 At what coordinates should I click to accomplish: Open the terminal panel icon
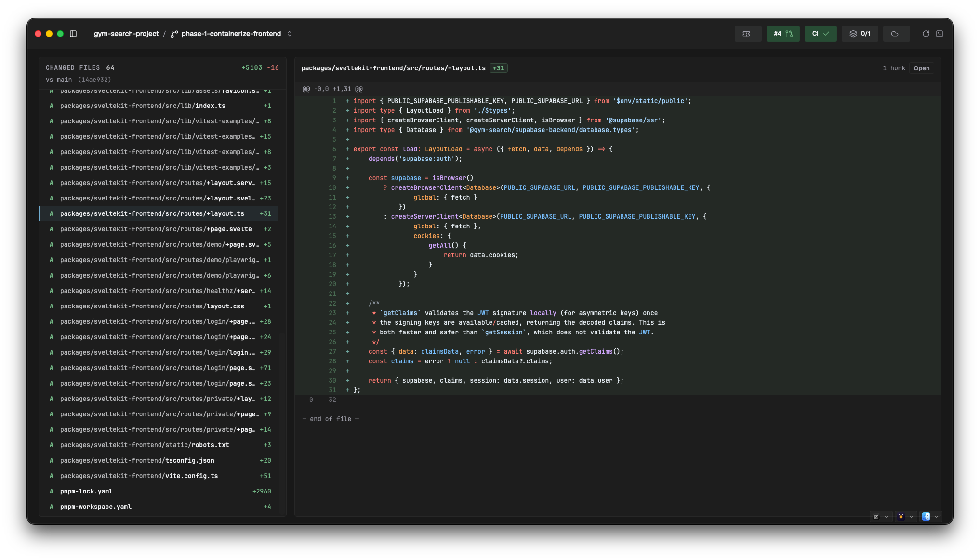[x=940, y=34]
